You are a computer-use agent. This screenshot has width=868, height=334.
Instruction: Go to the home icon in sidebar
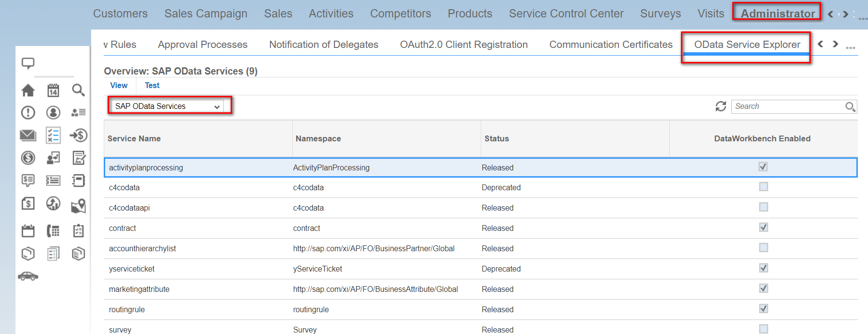[28, 90]
